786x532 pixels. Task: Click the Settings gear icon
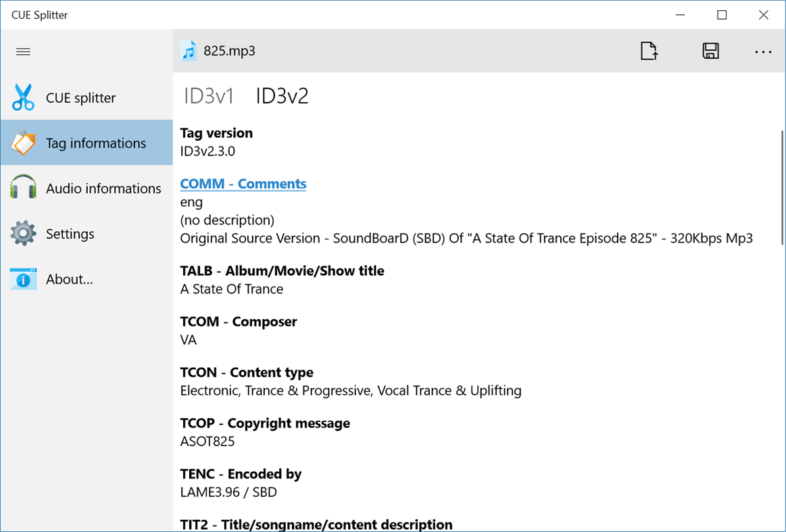pos(23,233)
